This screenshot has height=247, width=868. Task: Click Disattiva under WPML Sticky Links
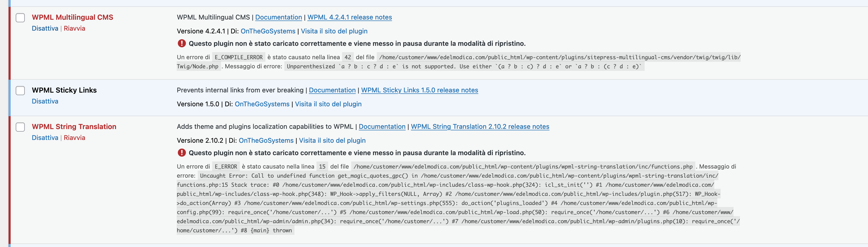point(45,101)
